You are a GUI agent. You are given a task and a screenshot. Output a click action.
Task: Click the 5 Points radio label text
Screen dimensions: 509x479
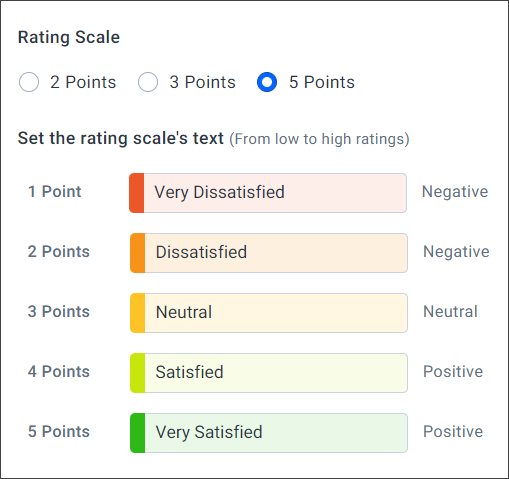click(322, 82)
